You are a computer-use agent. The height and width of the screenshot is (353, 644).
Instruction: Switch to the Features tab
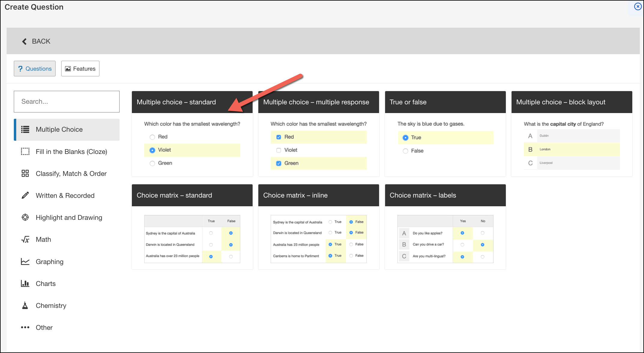(80, 69)
